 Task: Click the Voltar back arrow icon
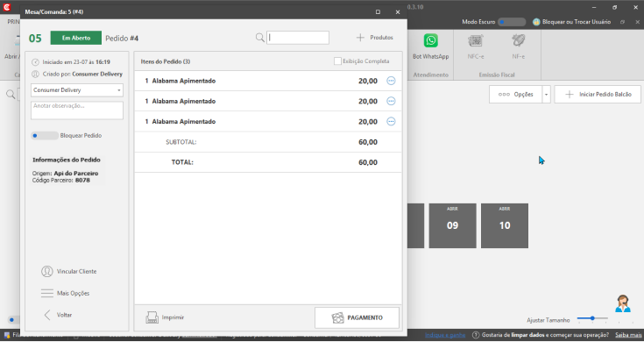[x=47, y=315]
